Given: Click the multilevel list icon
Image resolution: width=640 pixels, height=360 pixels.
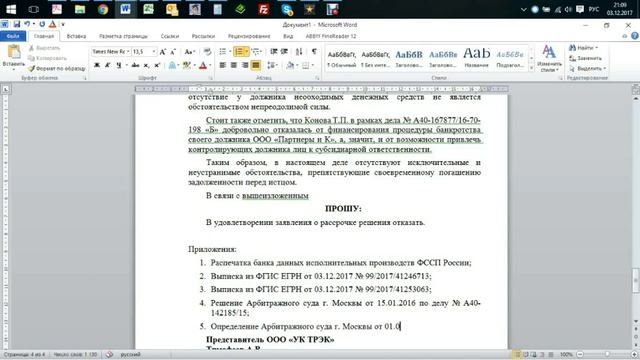Looking at the screenshot, I should coord(256,51).
